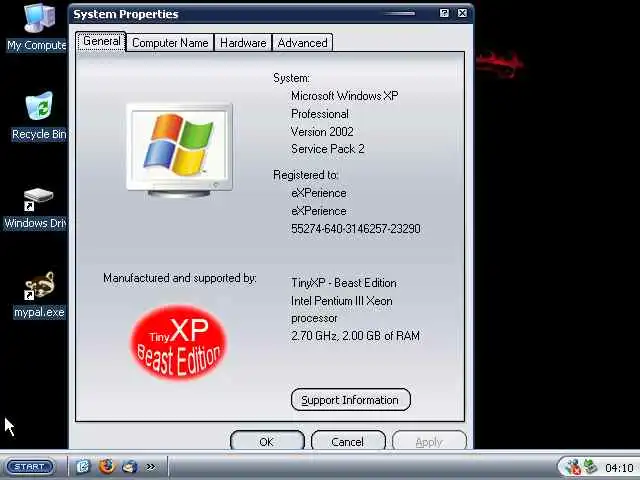Select the Windows Drive shortcut icon
The width and height of the screenshot is (640, 480).
tap(36, 209)
